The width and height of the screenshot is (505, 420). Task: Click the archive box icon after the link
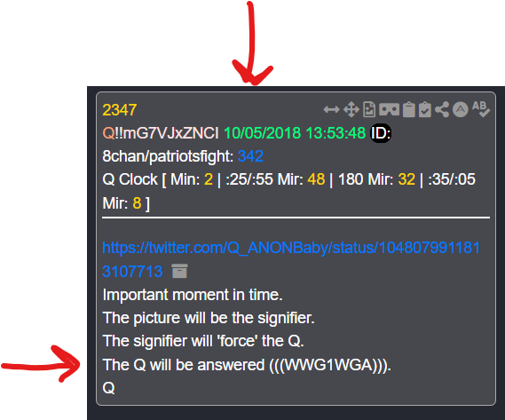pyautogui.click(x=179, y=271)
